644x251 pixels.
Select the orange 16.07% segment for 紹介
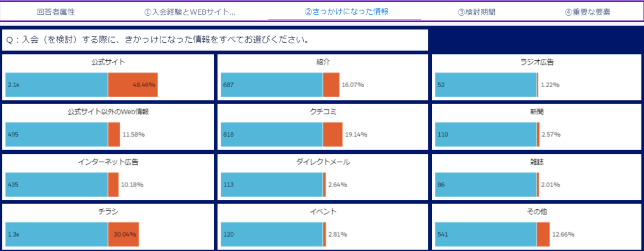coord(331,85)
